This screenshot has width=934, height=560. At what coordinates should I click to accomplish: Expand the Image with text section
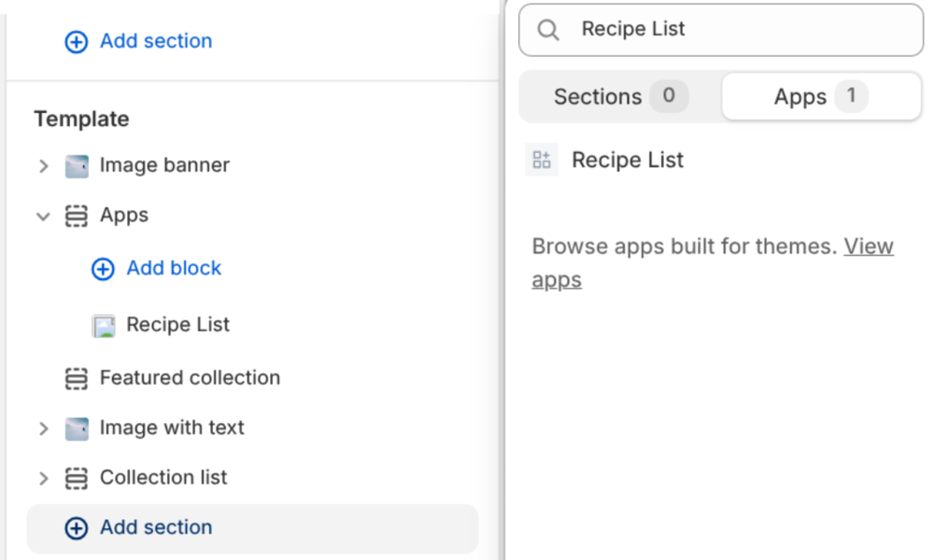click(44, 428)
